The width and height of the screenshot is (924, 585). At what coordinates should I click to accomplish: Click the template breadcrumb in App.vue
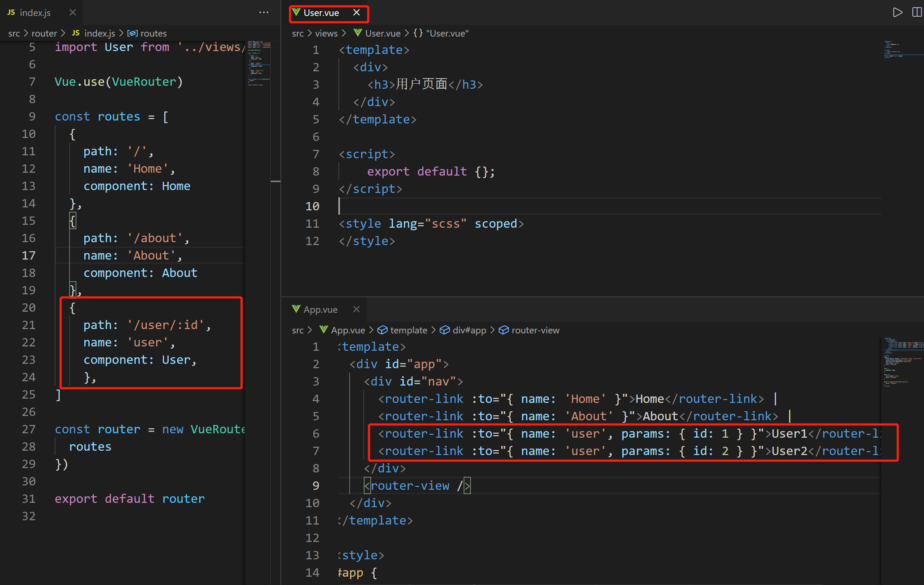(x=408, y=330)
